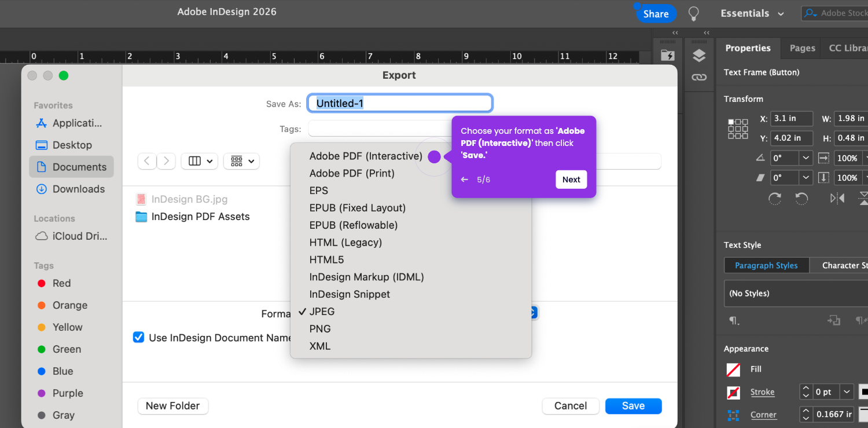Go forward in the Export file browser
Screen dimensions: 868x428
pyautogui.click(x=166, y=161)
